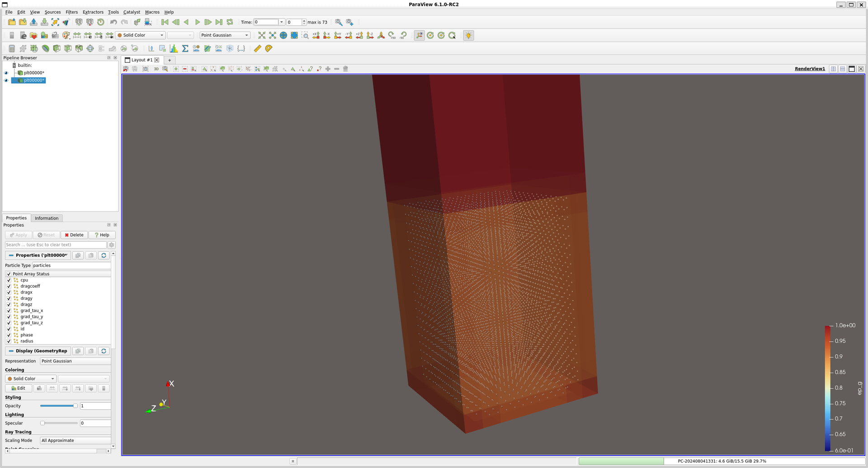Click the Reset Camera icon
The image size is (868, 468).
[262, 35]
